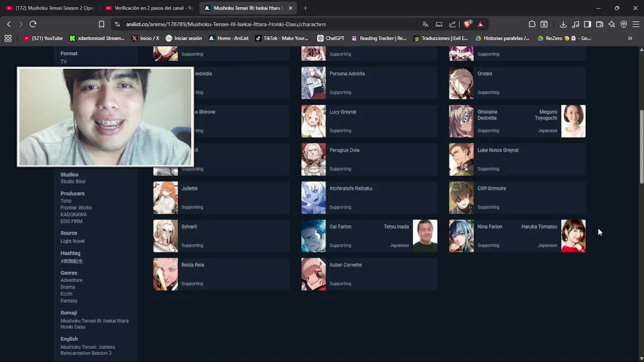This screenshot has height=362, width=644.
Task: Open the page translate icon
Action: (x=425, y=24)
